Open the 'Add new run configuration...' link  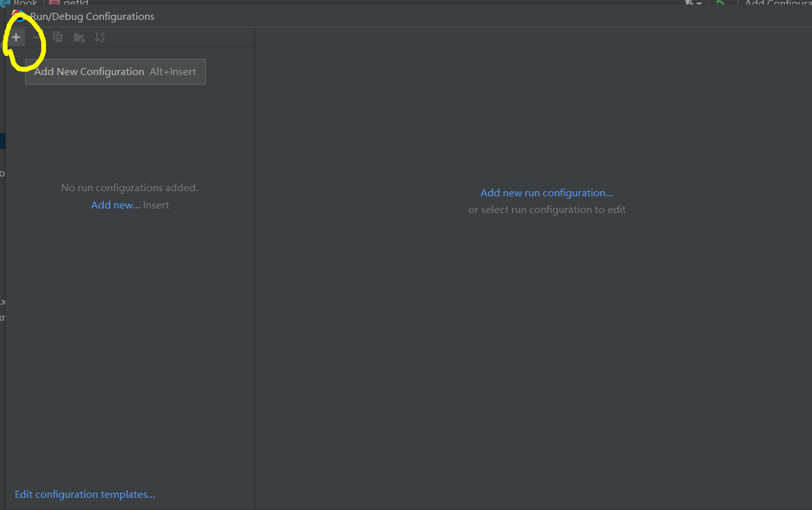[x=546, y=192]
